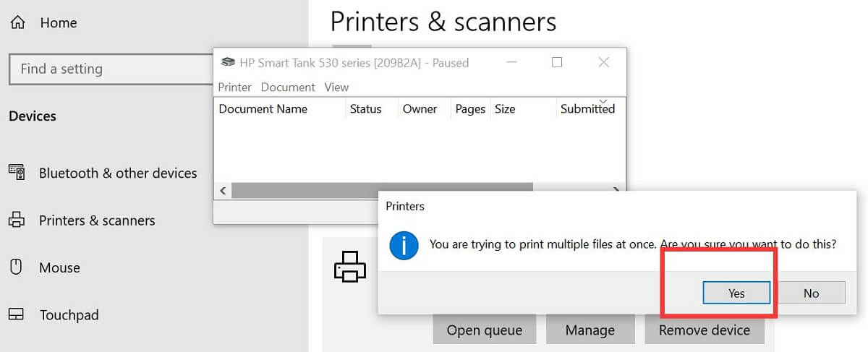
Task: Click the blue information icon in dialog
Action: 404,245
